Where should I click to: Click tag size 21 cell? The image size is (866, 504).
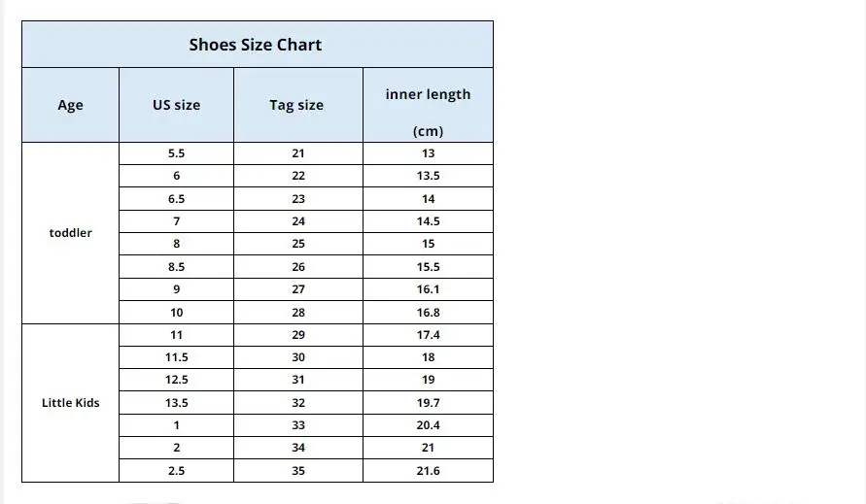298,153
